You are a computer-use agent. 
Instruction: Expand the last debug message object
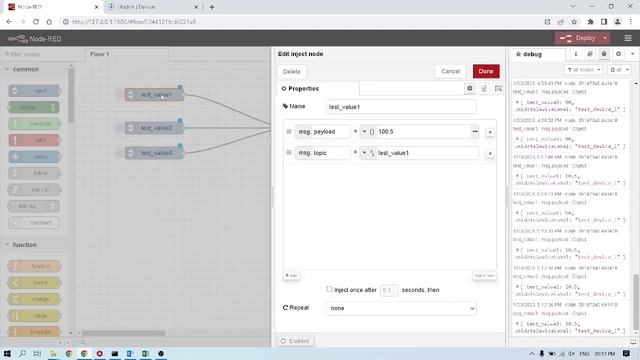click(x=517, y=324)
